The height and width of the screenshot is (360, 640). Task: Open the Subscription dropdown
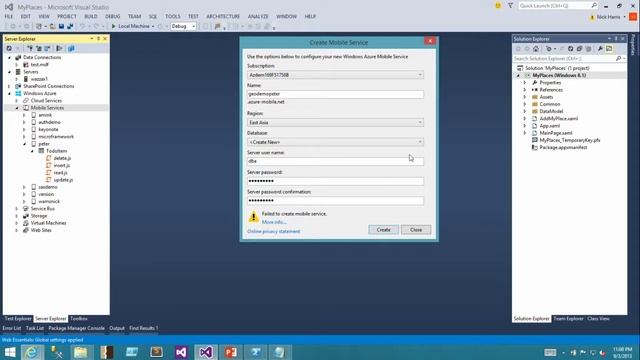tap(335, 75)
